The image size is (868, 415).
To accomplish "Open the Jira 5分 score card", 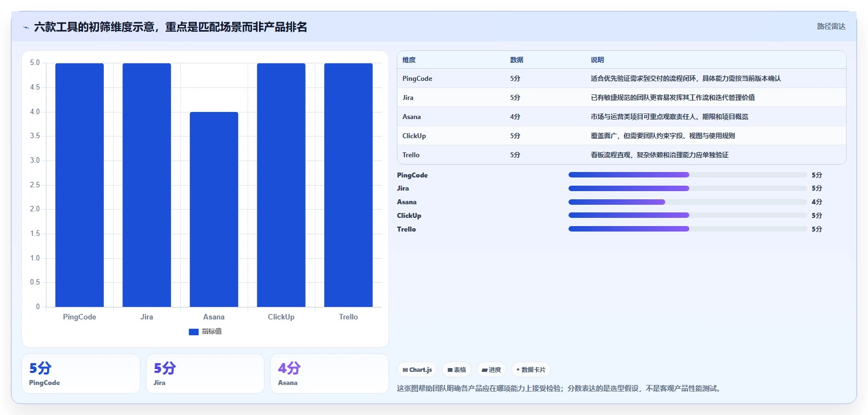I will [x=205, y=373].
